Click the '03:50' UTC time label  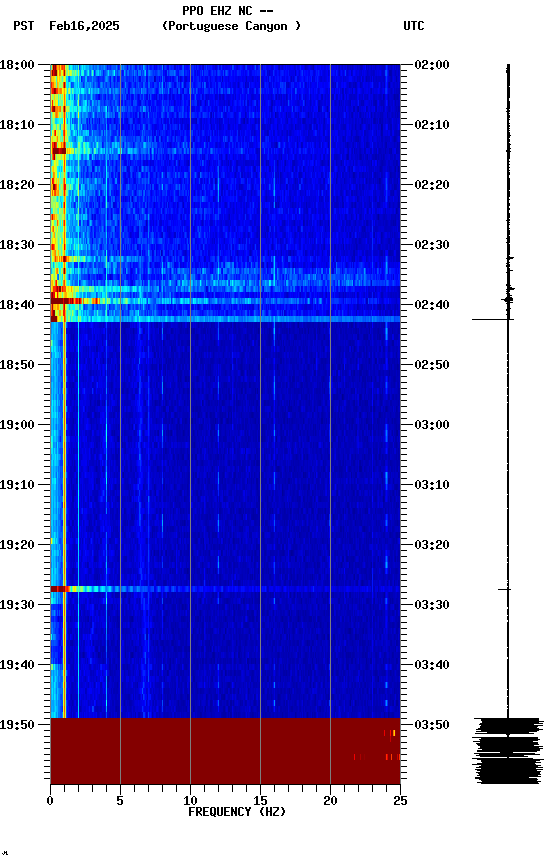[x=432, y=725]
